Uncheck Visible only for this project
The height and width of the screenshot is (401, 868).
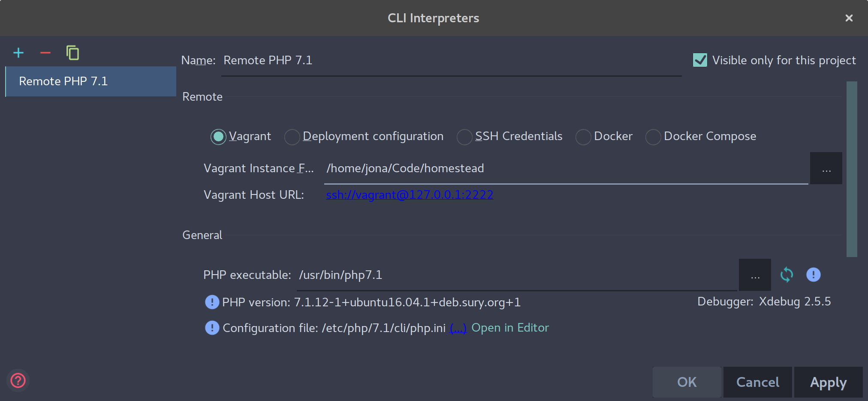tap(699, 60)
